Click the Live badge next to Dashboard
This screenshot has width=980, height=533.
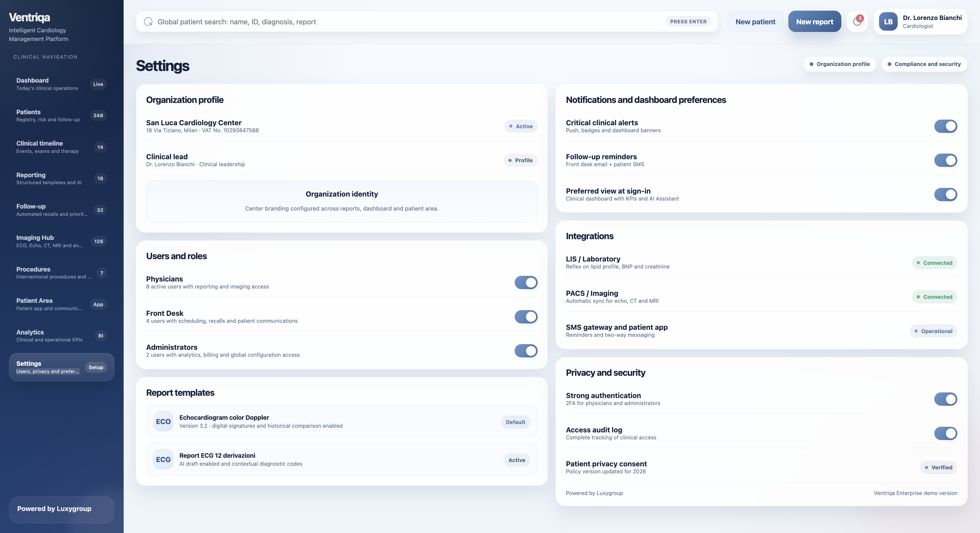[x=98, y=84]
